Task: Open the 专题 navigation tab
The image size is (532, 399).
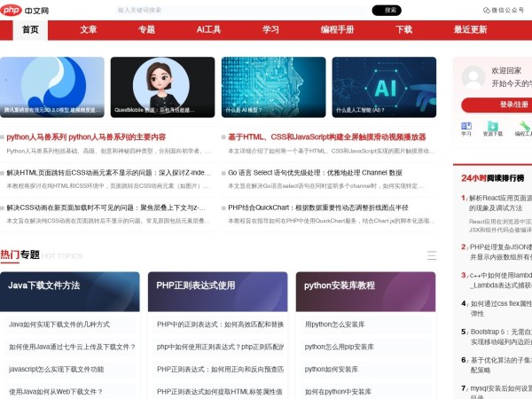Action: tap(146, 30)
